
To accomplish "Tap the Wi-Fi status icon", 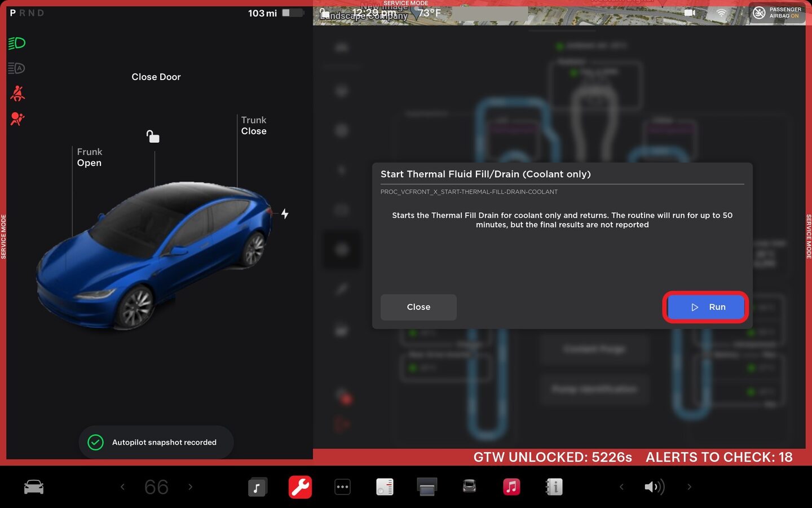I will (x=721, y=12).
